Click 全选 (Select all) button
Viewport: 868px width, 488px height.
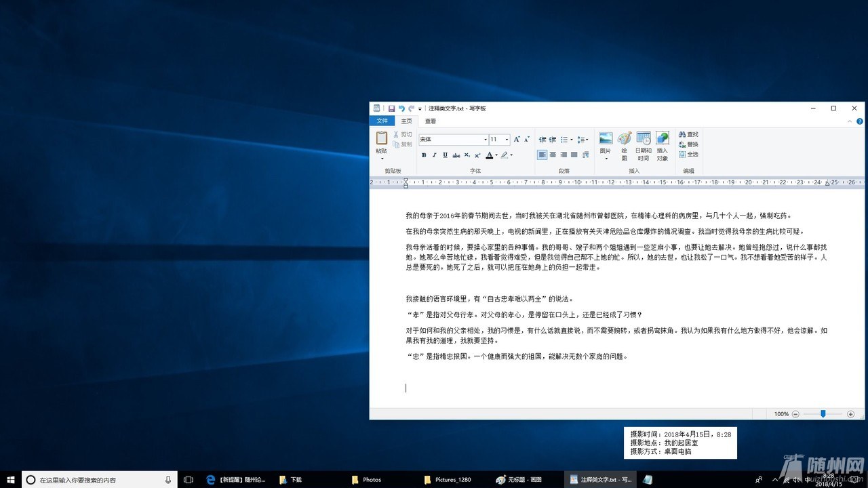(x=688, y=155)
